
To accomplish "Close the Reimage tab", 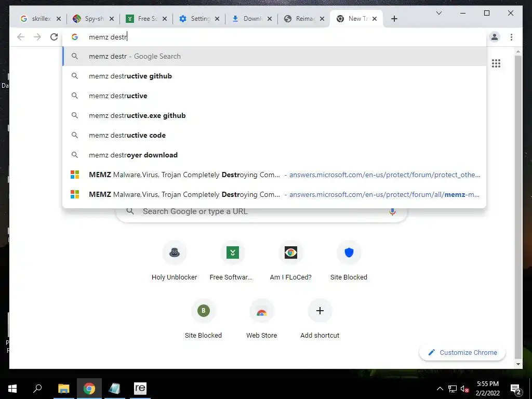I will coord(322,19).
